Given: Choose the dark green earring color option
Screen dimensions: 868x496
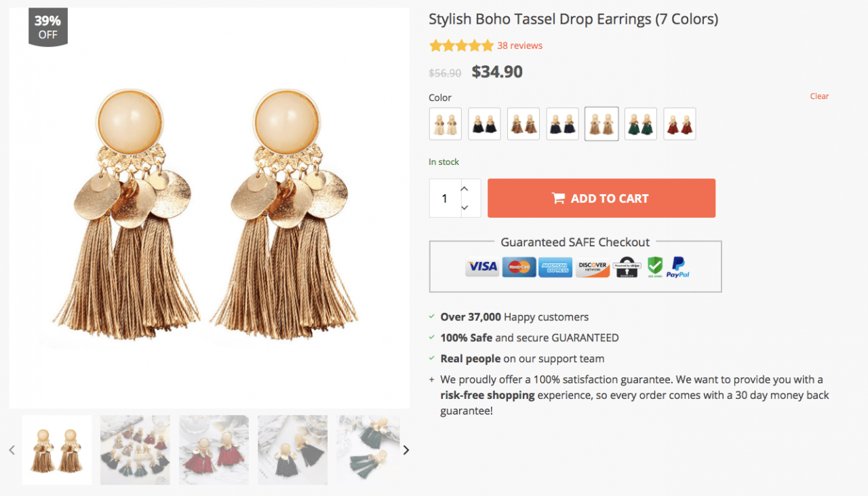Looking at the screenshot, I should [x=640, y=123].
